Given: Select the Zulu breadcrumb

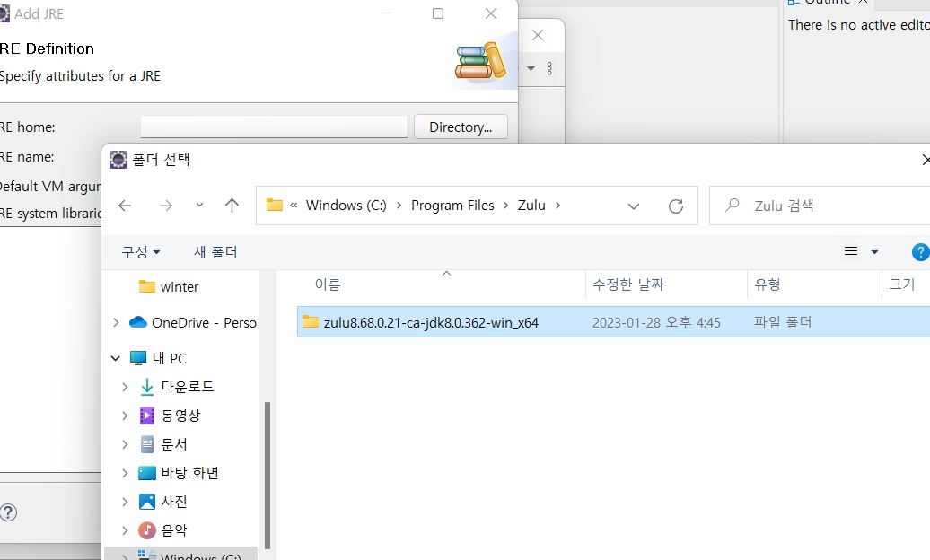Looking at the screenshot, I should [x=531, y=206].
